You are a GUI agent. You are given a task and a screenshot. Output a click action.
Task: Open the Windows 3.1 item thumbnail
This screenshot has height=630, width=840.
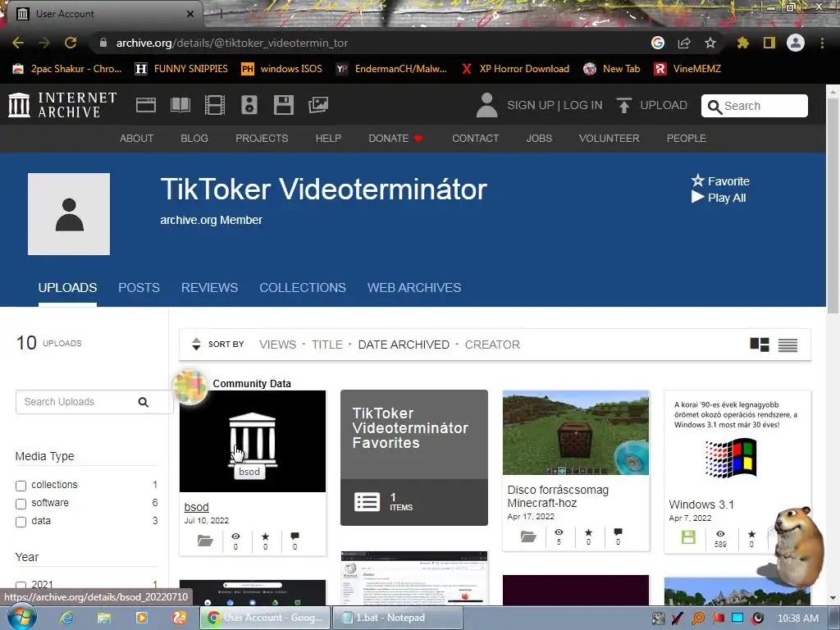(737, 442)
